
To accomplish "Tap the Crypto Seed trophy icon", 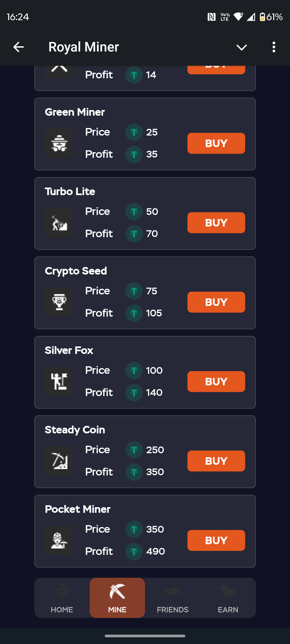I will tap(59, 302).
